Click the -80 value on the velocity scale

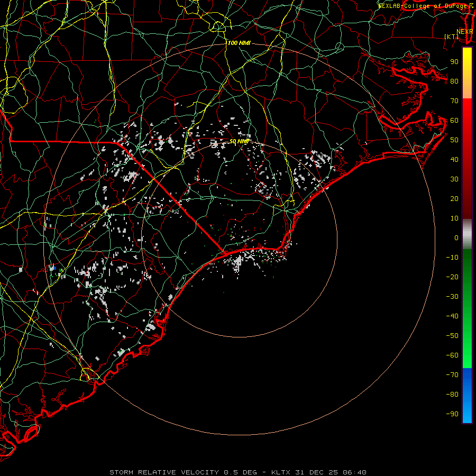click(452, 395)
